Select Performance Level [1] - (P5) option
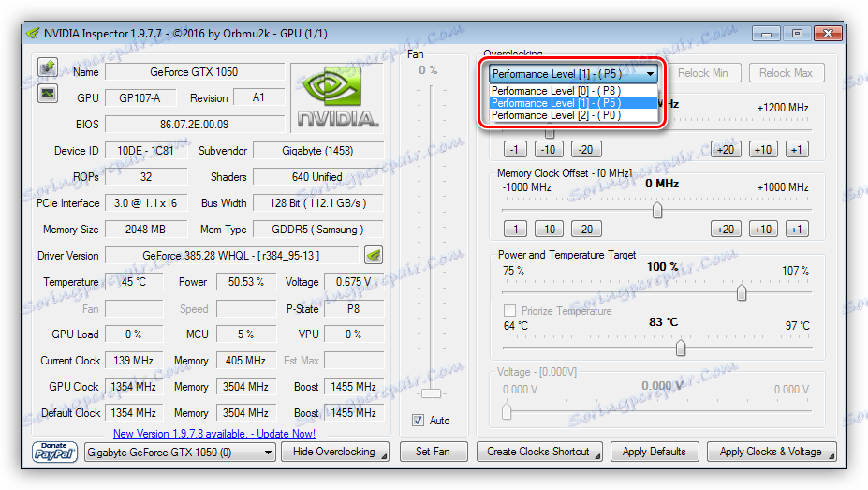 [x=573, y=103]
